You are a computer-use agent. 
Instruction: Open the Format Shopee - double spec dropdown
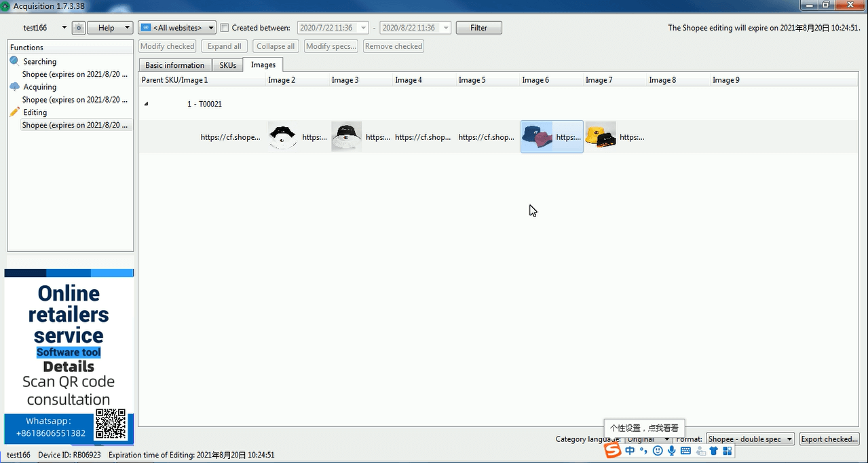click(x=751, y=439)
